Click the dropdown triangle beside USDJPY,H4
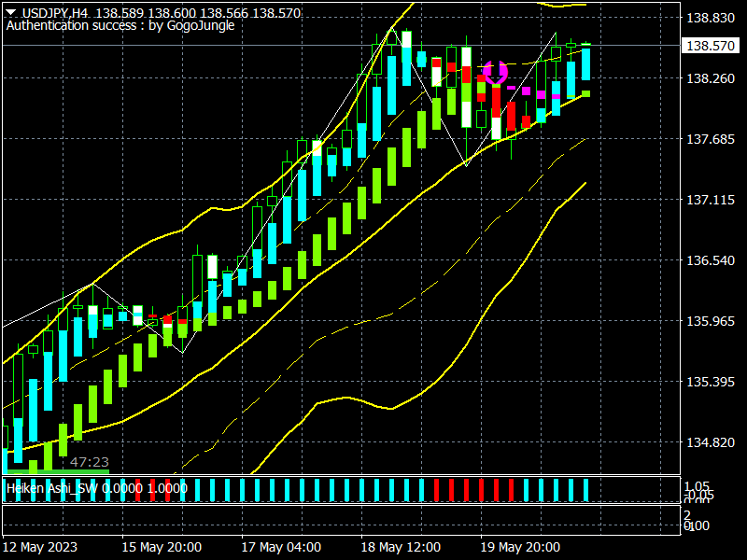Image resolution: width=747 pixels, height=560 pixels. tap(10, 13)
